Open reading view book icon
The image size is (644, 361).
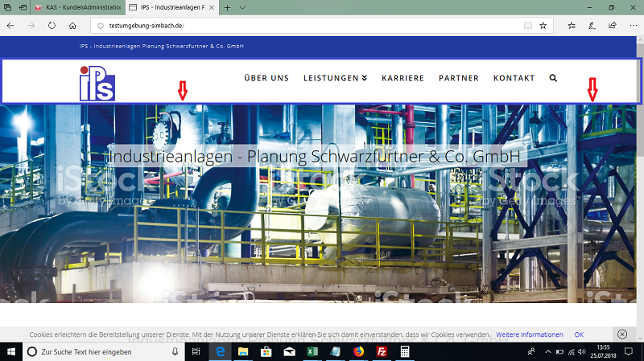528,26
